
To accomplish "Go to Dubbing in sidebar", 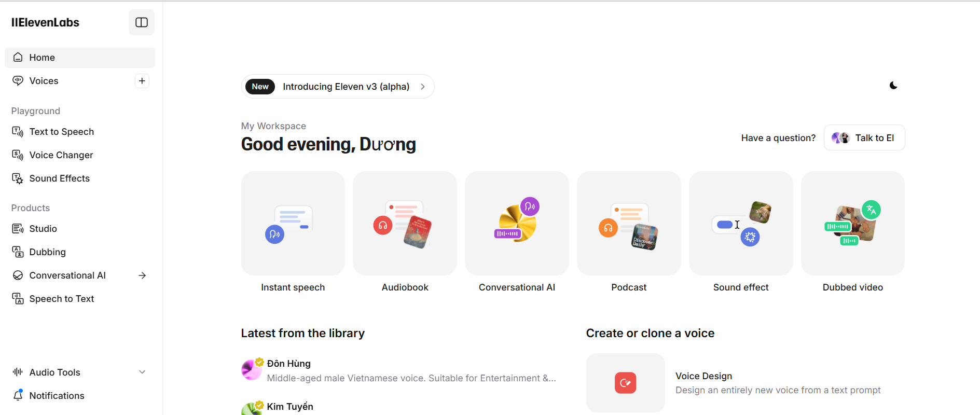I will coord(47,252).
